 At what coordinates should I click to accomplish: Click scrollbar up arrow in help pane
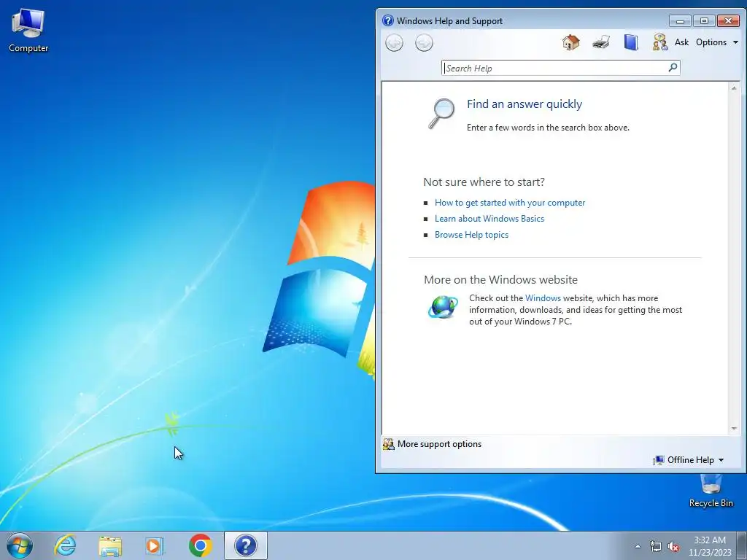(x=734, y=88)
